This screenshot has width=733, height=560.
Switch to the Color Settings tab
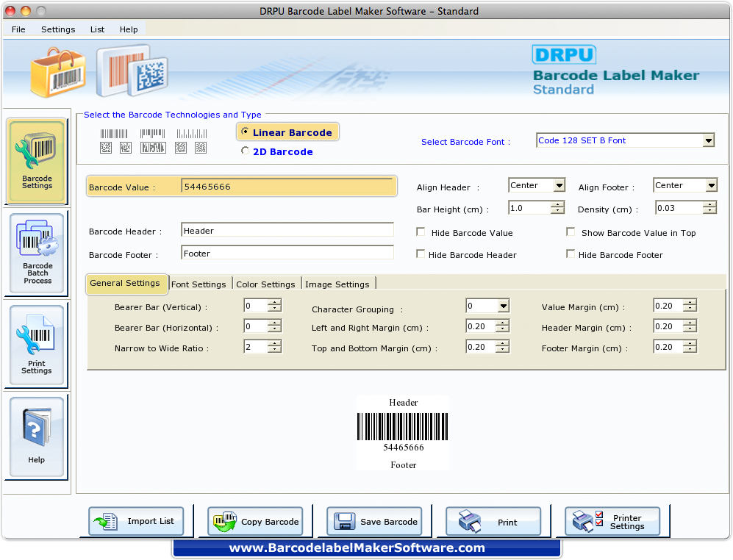tap(265, 284)
